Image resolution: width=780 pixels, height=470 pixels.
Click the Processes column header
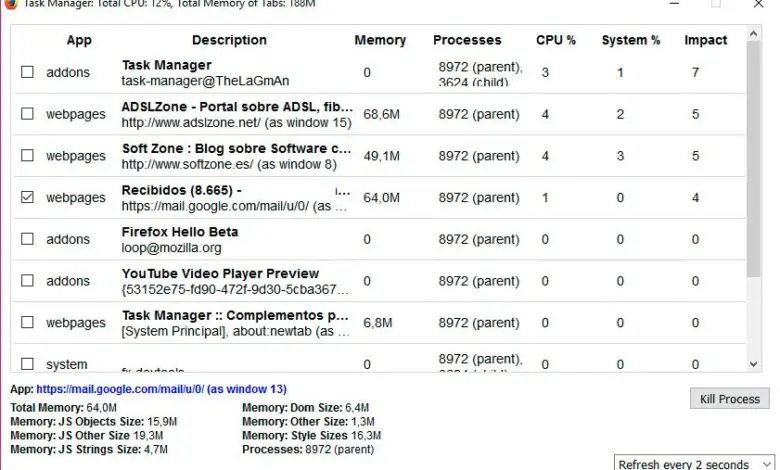[467, 40]
